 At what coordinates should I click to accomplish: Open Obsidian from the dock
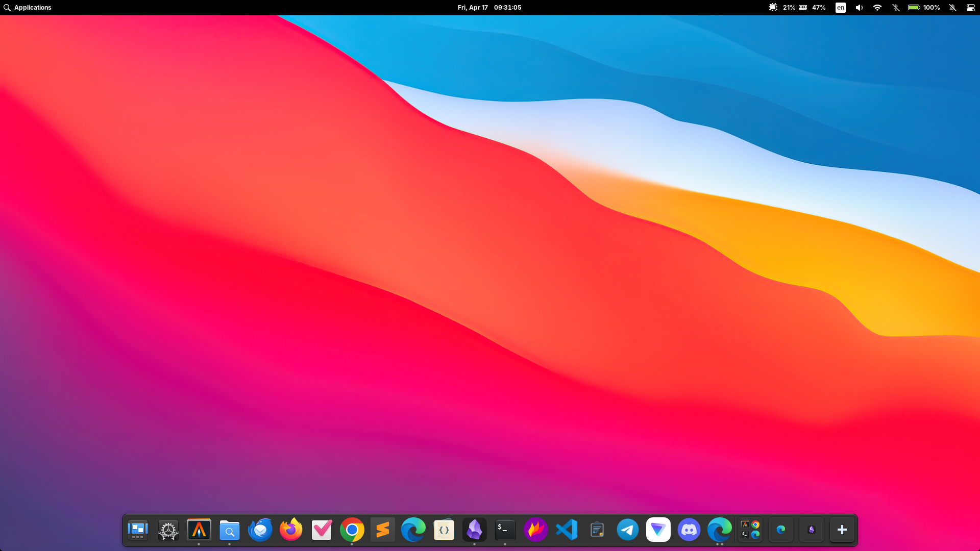point(475,530)
